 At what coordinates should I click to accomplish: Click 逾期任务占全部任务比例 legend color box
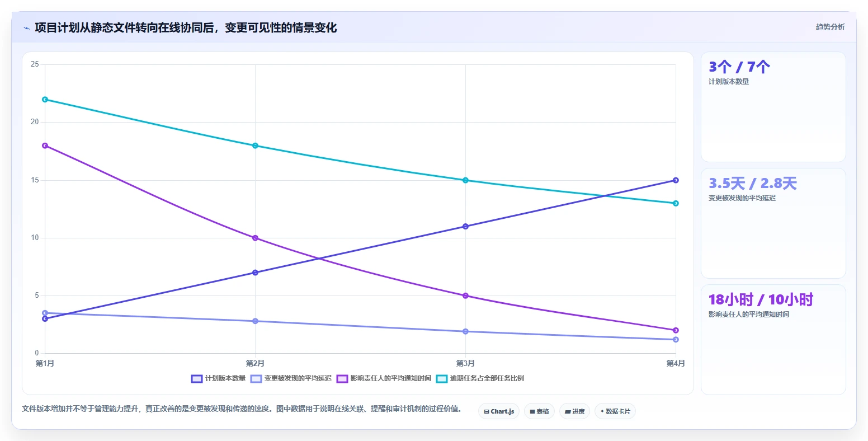click(x=442, y=378)
